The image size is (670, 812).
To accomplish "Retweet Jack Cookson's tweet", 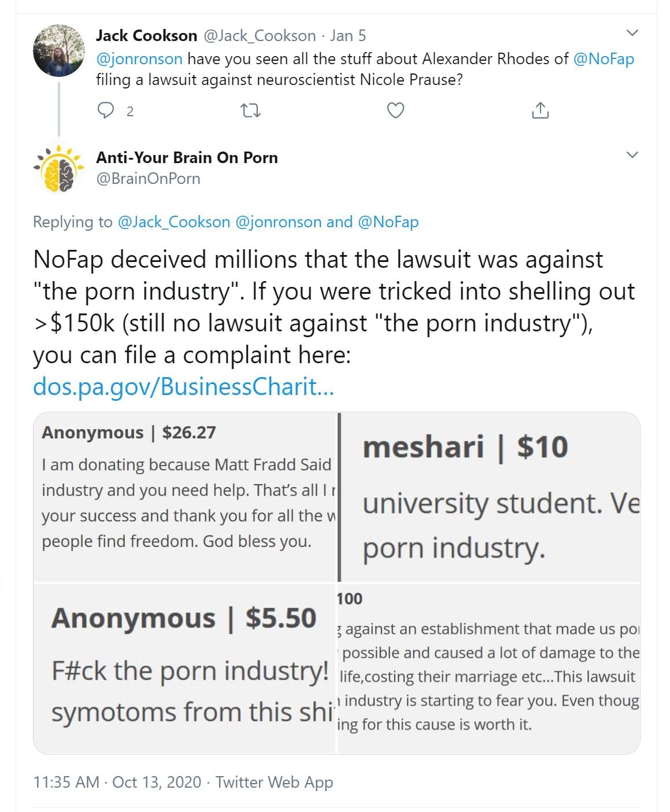I will tap(250, 110).
